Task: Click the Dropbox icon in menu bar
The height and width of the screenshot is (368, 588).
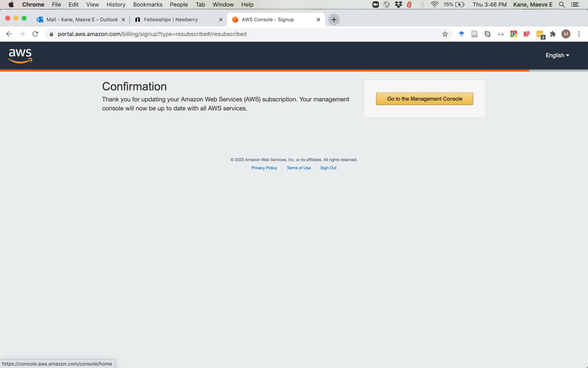Action: (398, 5)
